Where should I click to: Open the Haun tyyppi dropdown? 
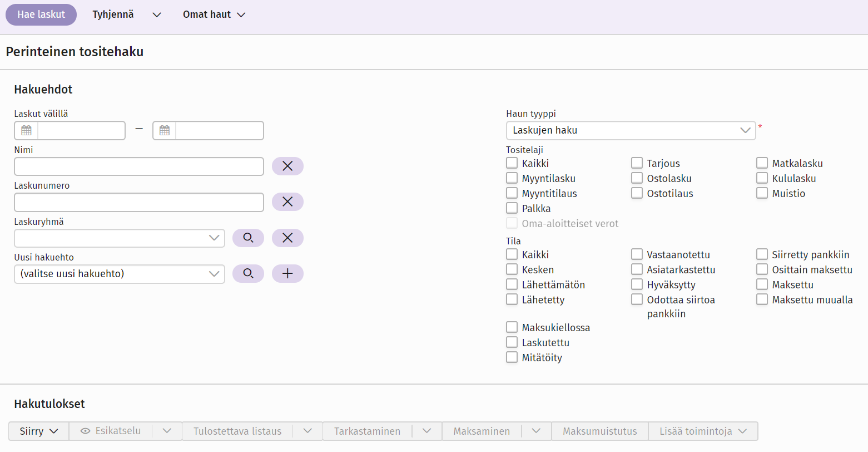pyautogui.click(x=631, y=130)
